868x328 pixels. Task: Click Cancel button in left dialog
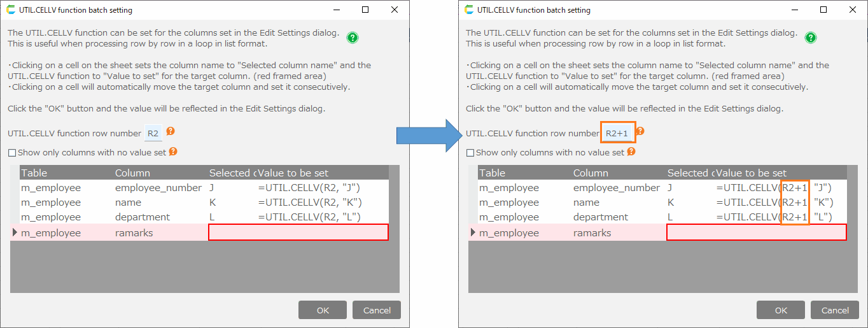tap(377, 310)
